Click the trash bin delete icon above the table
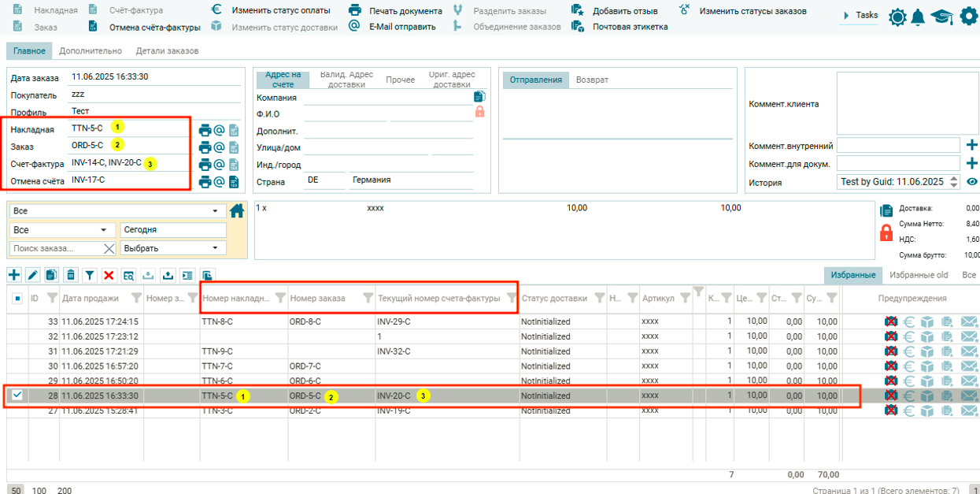 pyautogui.click(x=71, y=275)
